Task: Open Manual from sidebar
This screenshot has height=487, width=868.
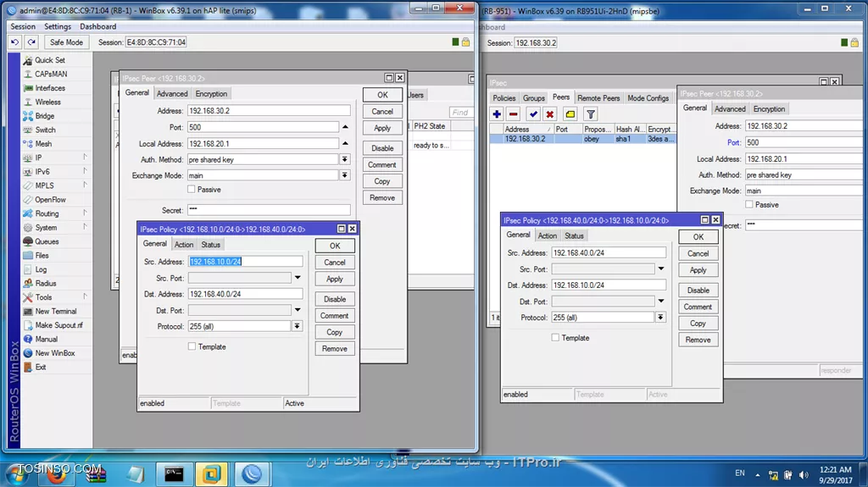Action: tap(46, 339)
